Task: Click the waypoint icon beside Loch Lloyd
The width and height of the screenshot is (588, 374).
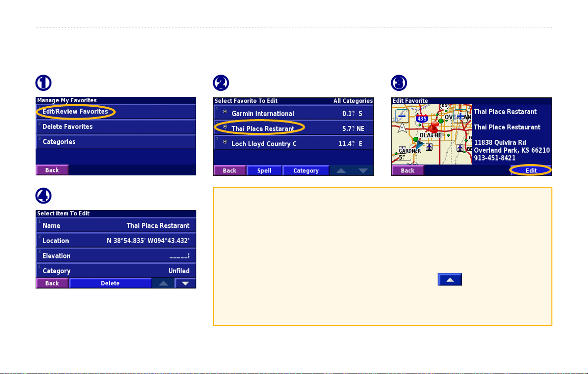Action: click(225, 142)
